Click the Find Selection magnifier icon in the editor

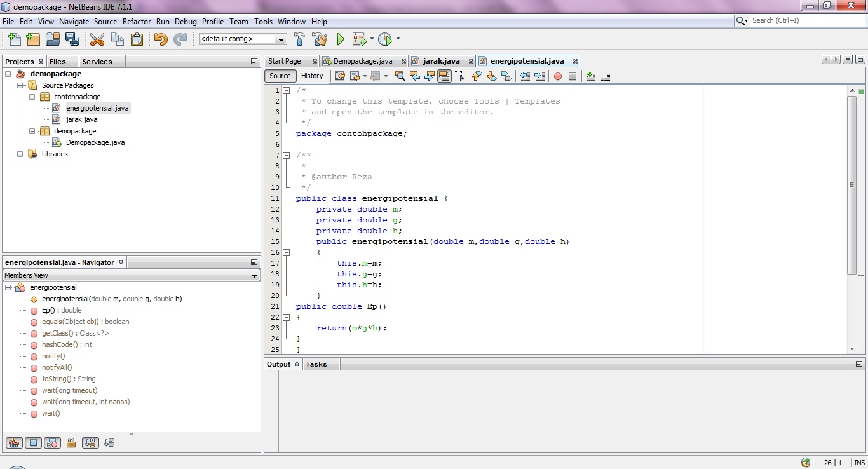[x=400, y=76]
